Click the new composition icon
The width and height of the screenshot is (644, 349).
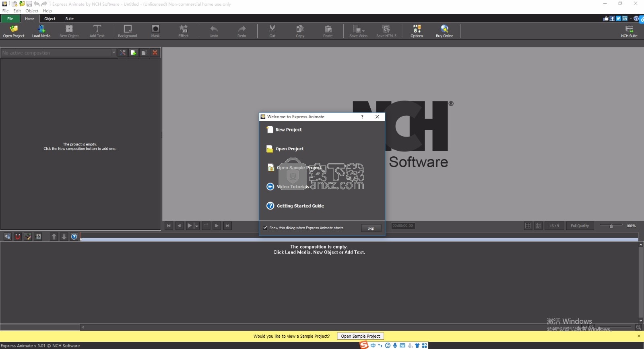pos(133,53)
